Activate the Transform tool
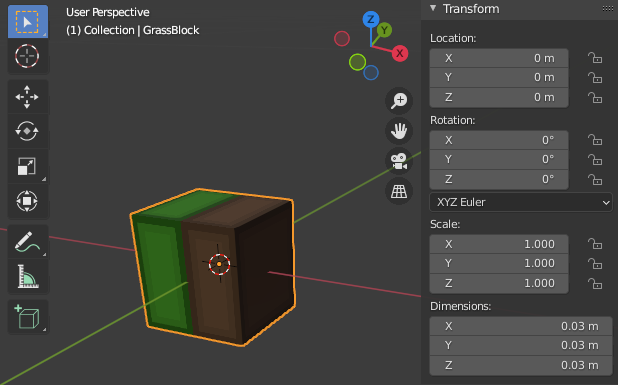This screenshot has width=618, height=385. [28, 201]
